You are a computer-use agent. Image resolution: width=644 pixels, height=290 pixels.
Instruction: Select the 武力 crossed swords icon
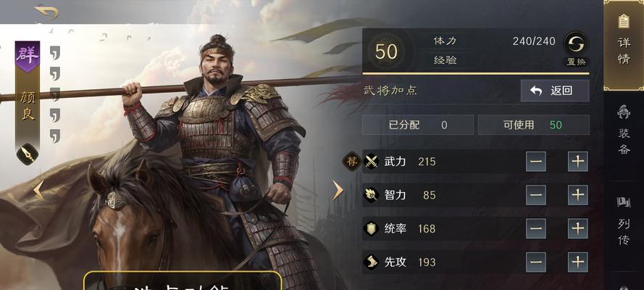(x=372, y=162)
